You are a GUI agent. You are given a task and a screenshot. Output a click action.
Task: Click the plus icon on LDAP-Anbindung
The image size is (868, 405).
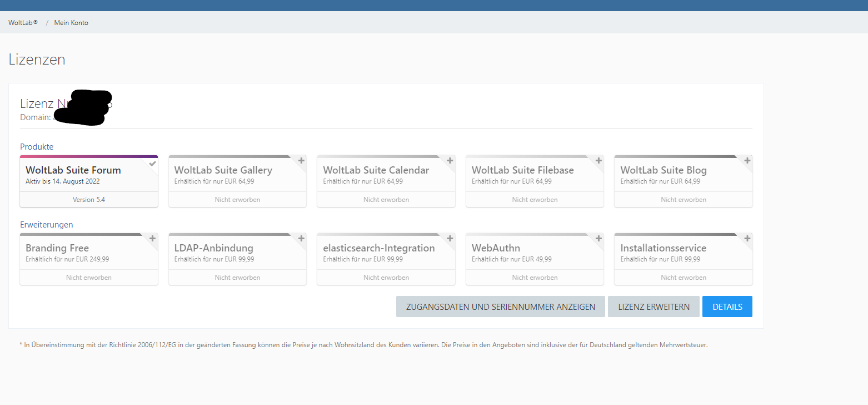[x=301, y=239]
